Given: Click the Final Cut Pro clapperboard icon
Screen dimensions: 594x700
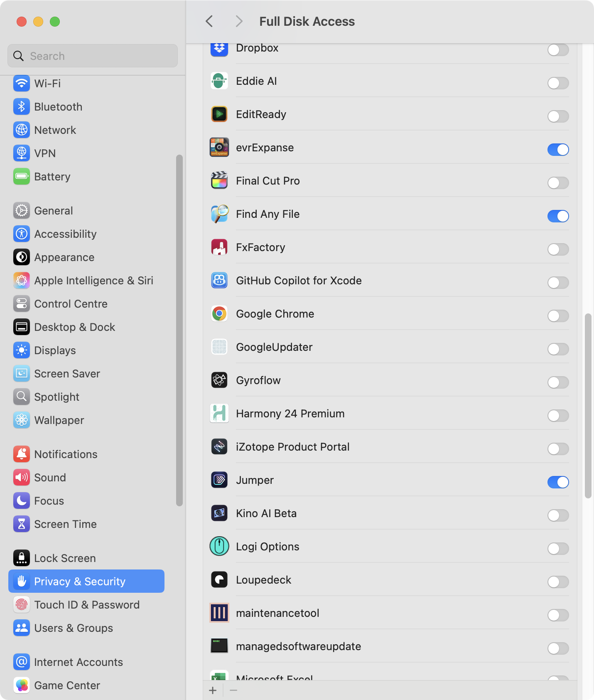Looking at the screenshot, I should coord(219,180).
